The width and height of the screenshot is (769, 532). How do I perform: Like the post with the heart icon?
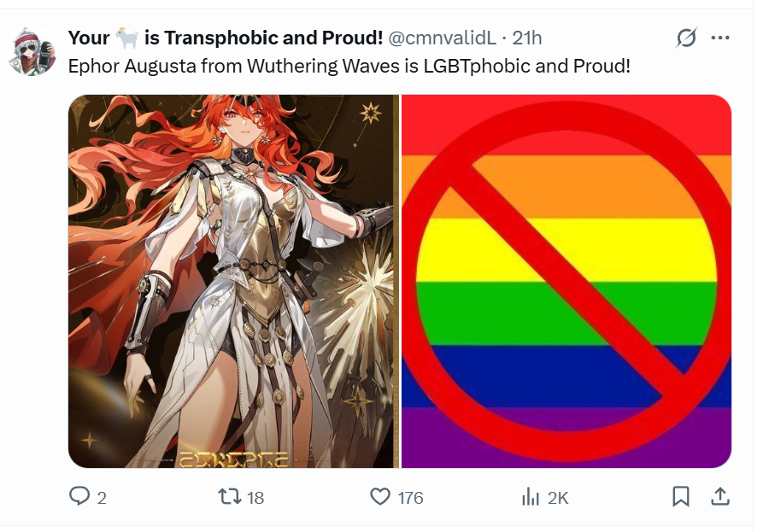click(380, 497)
